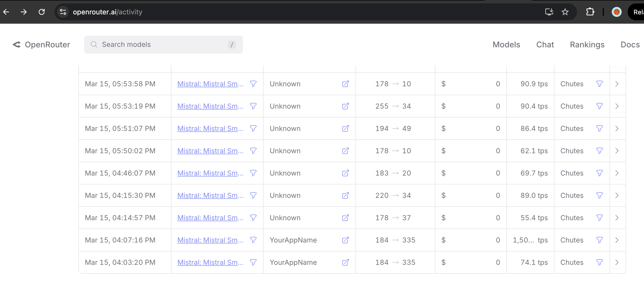Expand details chevron for 05:50:02 PM row
644x304 pixels.
click(x=617, y=151)
